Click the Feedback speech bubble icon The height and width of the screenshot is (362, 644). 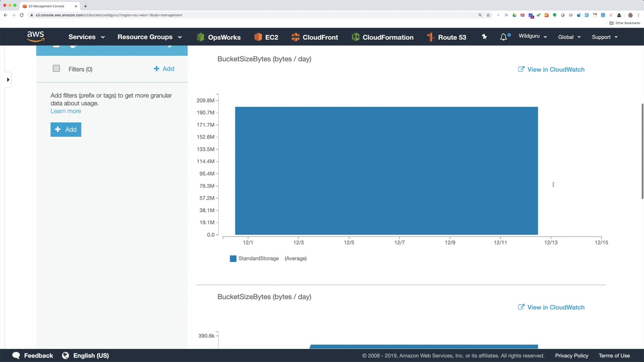16,355
